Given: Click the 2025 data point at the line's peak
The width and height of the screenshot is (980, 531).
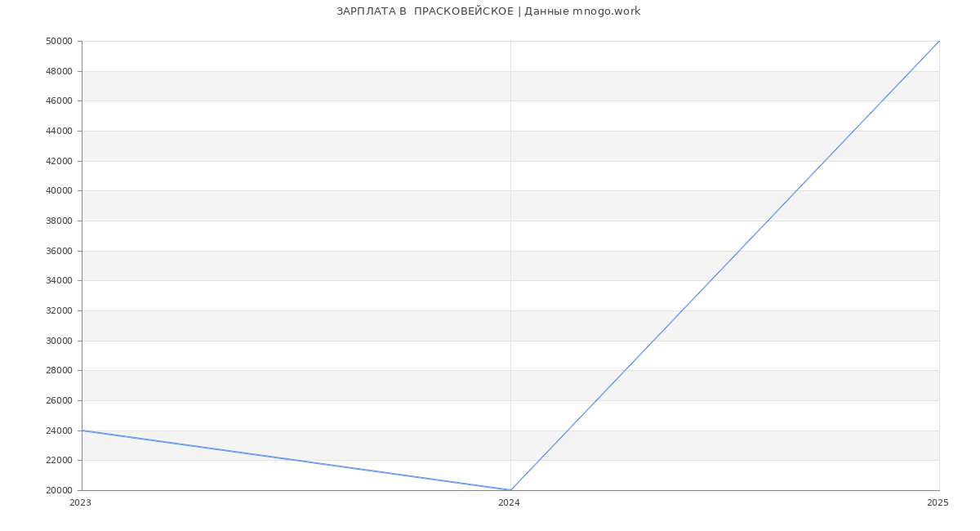Looking at the screenshot, I should (x=938, y=42).
